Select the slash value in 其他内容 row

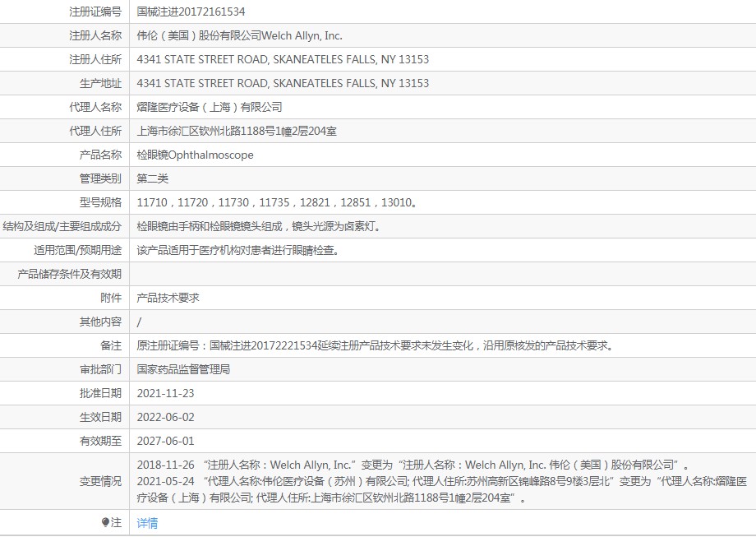(x=139, y=322)
